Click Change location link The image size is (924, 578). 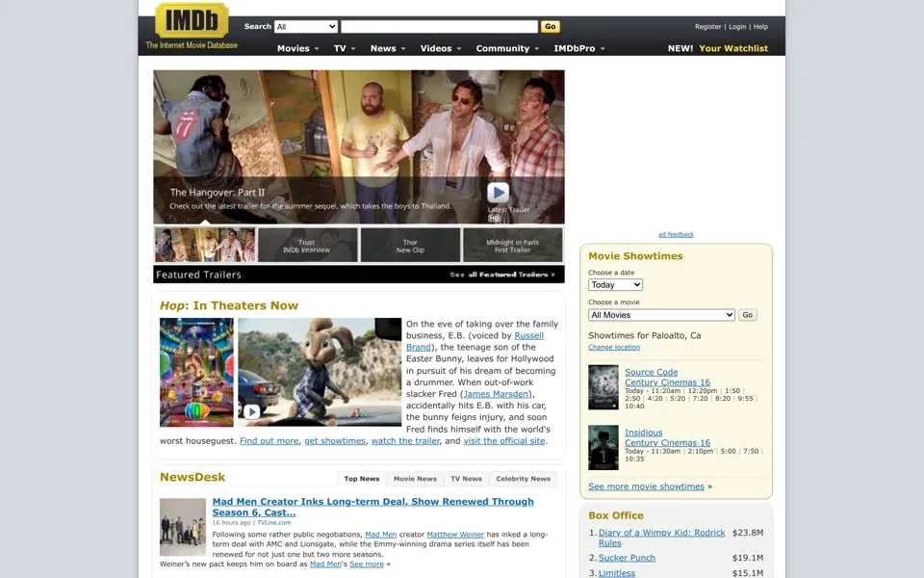coord(613,347)
